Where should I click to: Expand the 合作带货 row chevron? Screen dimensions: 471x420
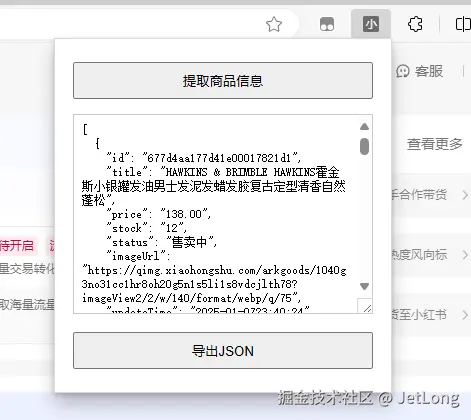click(x=465, y=195)
